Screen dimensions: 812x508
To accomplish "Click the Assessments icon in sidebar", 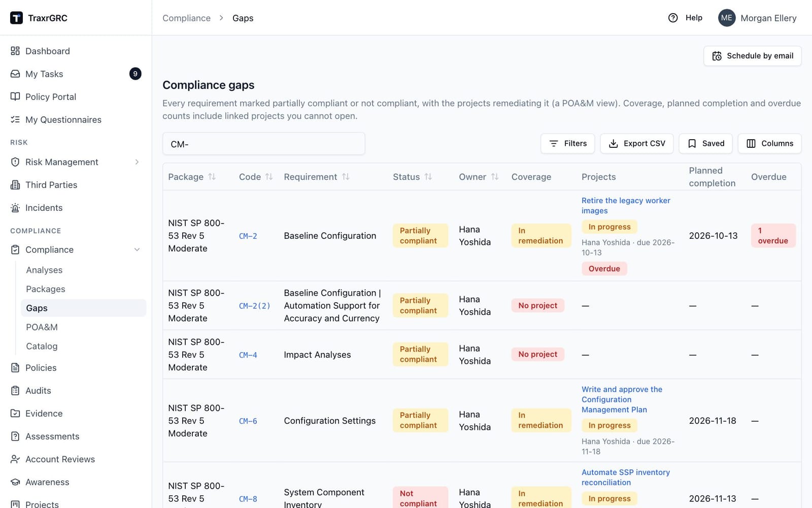I will 15,436.
